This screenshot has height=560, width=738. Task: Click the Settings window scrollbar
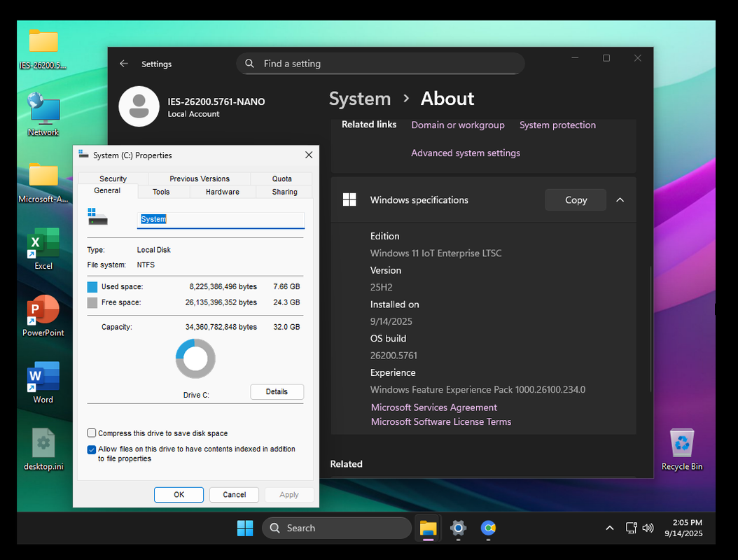click(x=651, y=328)
